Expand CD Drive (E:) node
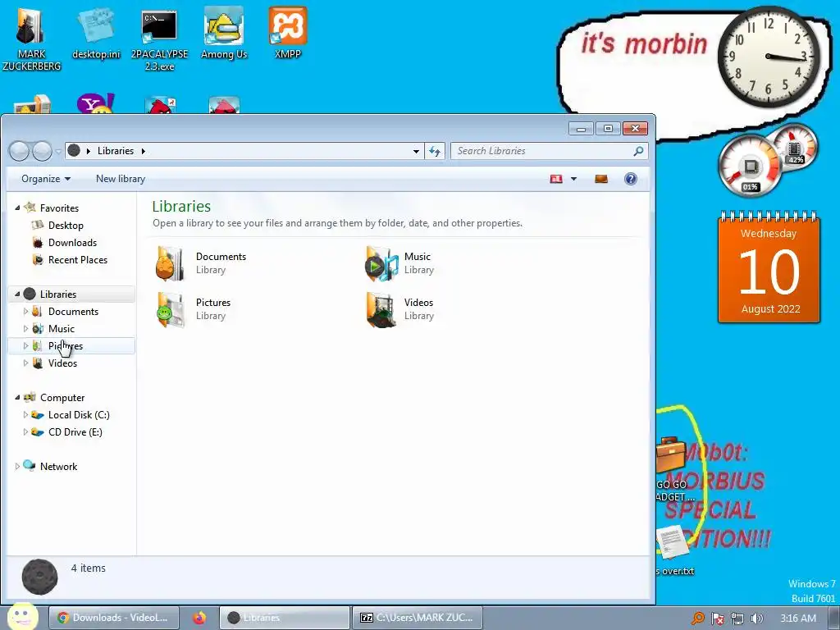Viewport: 840px width, 630px height. point(25,431)
